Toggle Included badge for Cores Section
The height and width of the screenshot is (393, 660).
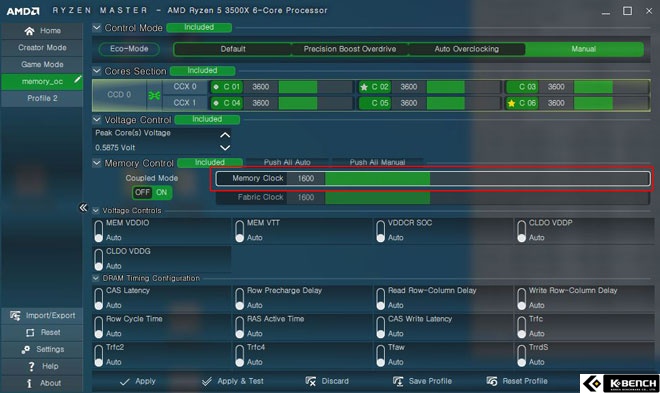click(x=202, y=71)
